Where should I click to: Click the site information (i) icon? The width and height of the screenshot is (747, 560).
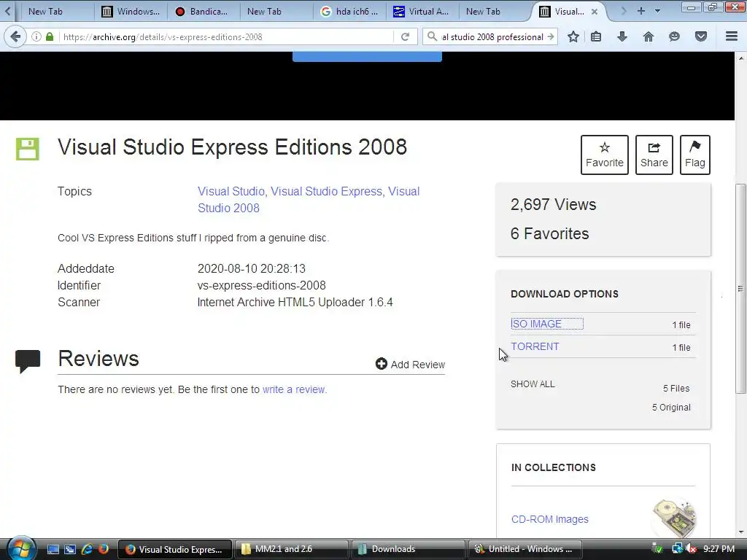[36, 36]
